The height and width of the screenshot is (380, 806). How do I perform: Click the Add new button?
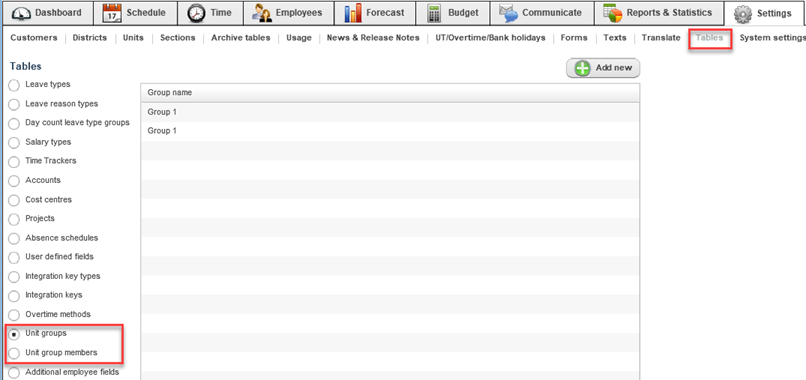point(603,68)
